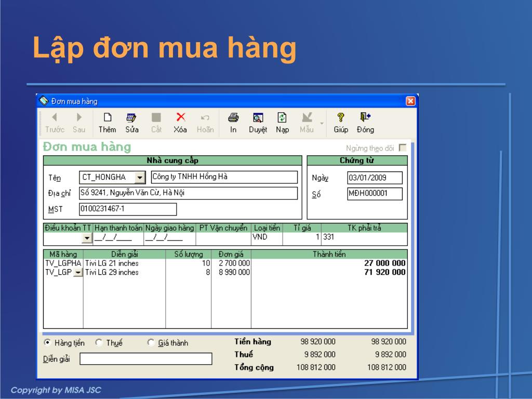Click the Hoãn undo icon

[205, 118]
